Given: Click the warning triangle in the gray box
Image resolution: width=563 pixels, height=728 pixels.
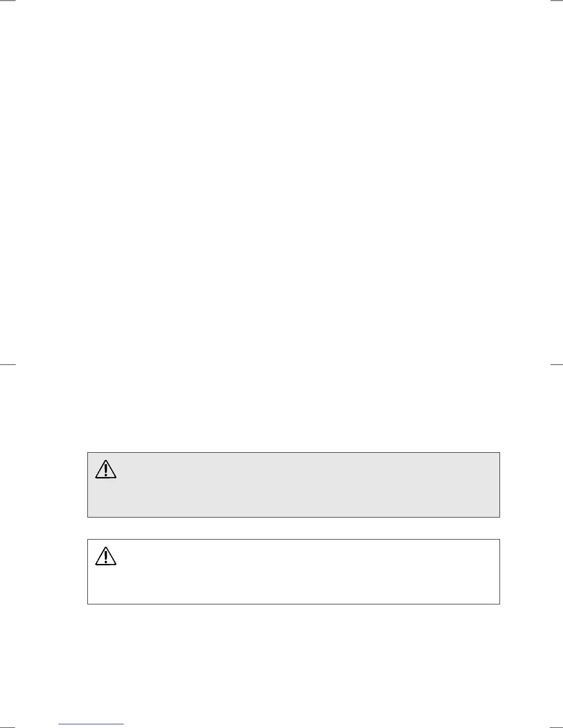Looking at the screenshot, I should click(x=106, y=469).
